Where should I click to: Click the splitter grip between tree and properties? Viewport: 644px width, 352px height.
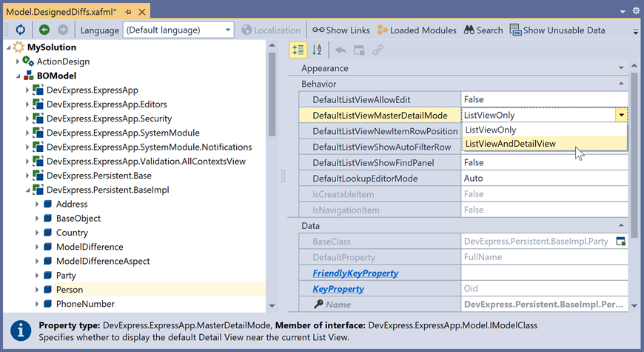pos(283,176)
